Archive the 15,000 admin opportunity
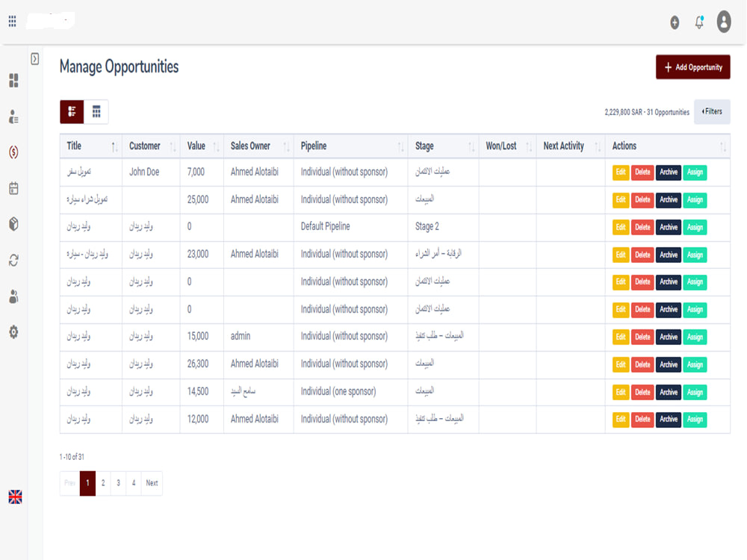The width and height of the screenshot is (747, 560). click(x=669, y=337)
